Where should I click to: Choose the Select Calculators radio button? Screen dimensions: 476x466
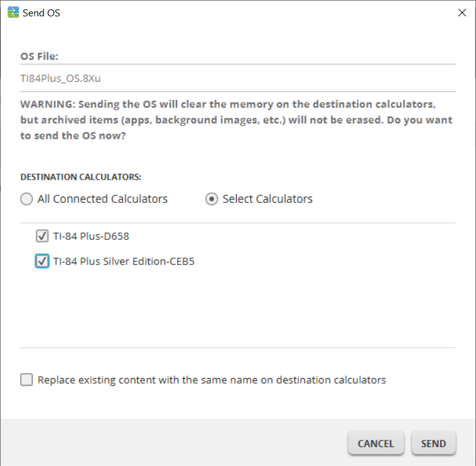212,199
